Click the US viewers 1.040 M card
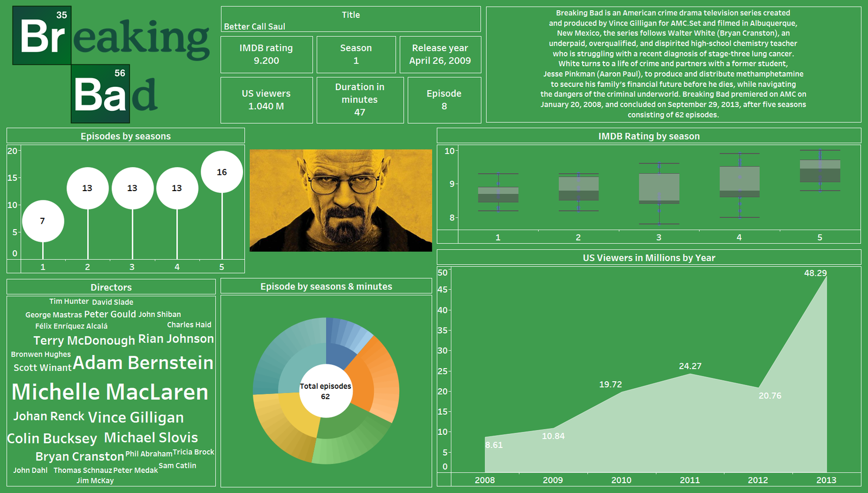This screenshot has height=493, width=868. pos(266,100)
